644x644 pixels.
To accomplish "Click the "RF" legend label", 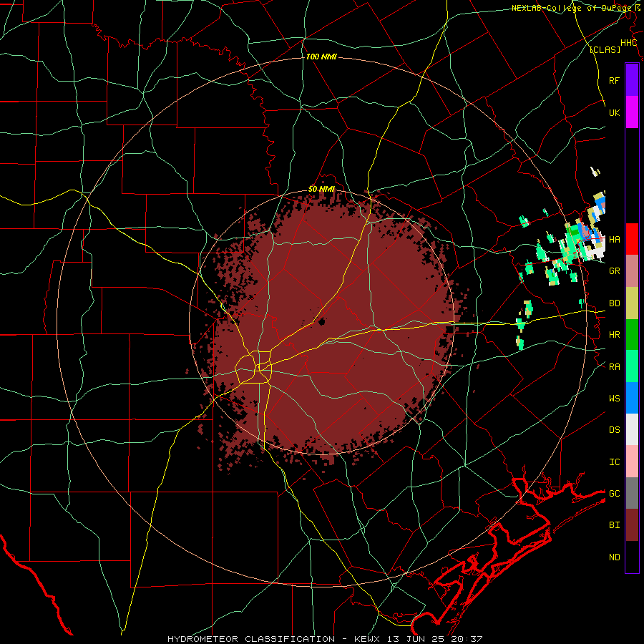I will coord(614,80).
